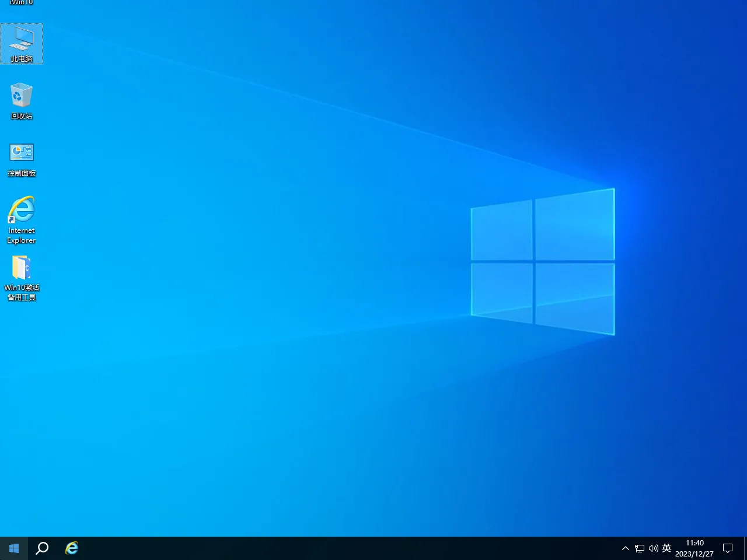Screen dimensions: 747x560
Task: Expand hidden system tray icons
Action: 625,548
